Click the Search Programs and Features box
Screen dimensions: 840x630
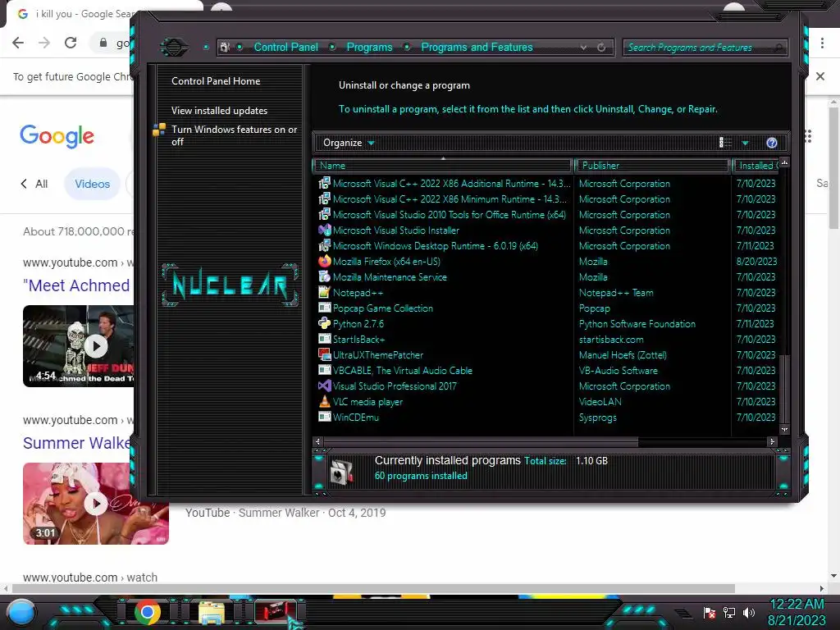(x=705, y=47)
